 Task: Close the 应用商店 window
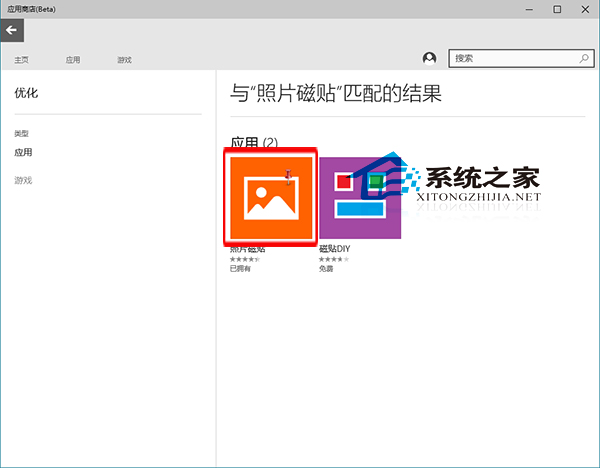coord(585,9)
